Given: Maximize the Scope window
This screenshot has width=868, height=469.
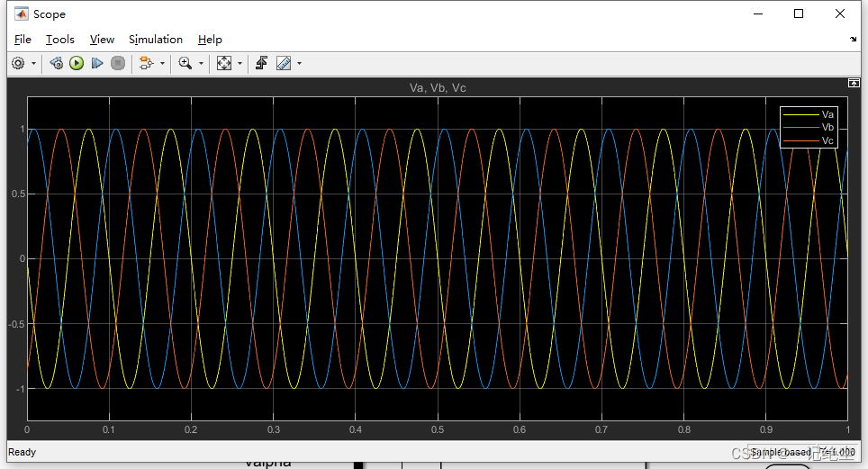Looking at the screenshot, I should [799, 14].
